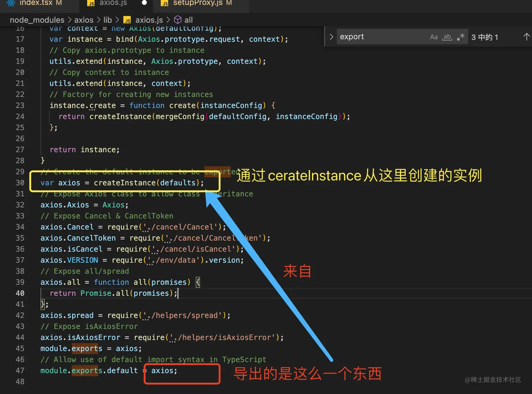Click line number 23 in gutter
Image resolution: width=532 pixels, height=394 pixels.
(20, 106)
